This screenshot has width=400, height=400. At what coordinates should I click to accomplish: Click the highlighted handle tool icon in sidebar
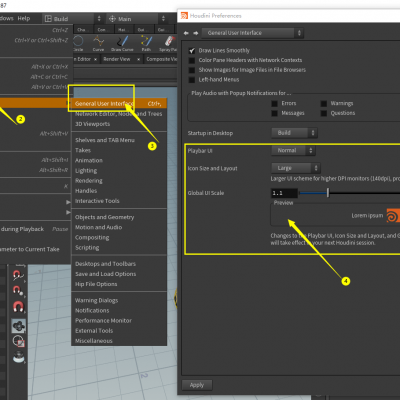coord(18,326)
